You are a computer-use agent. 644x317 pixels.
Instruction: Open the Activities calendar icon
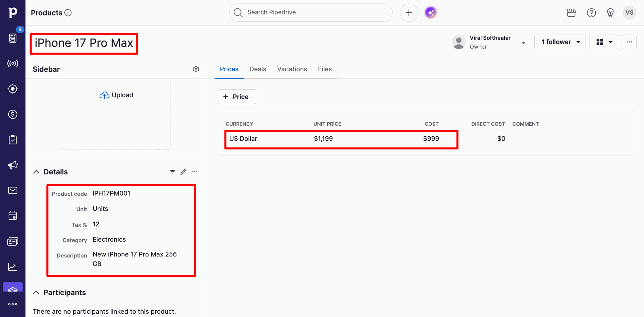[x=13, y=216]
